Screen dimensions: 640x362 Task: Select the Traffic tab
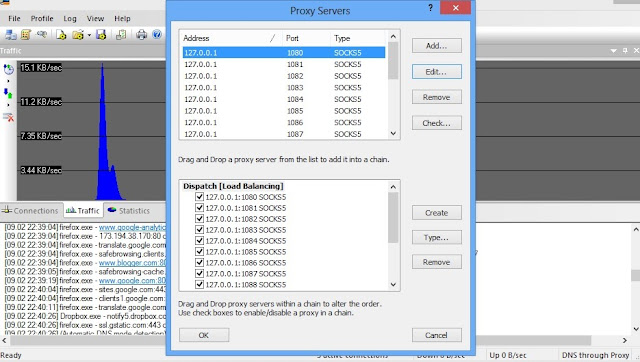[83, 211]
